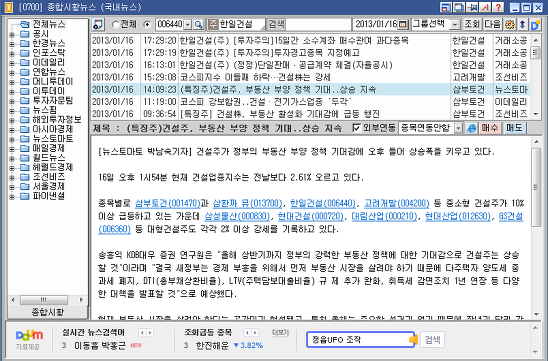Click the 2013/01/16 date field
The image size is (548, 361).
click(x=376, y=24)
